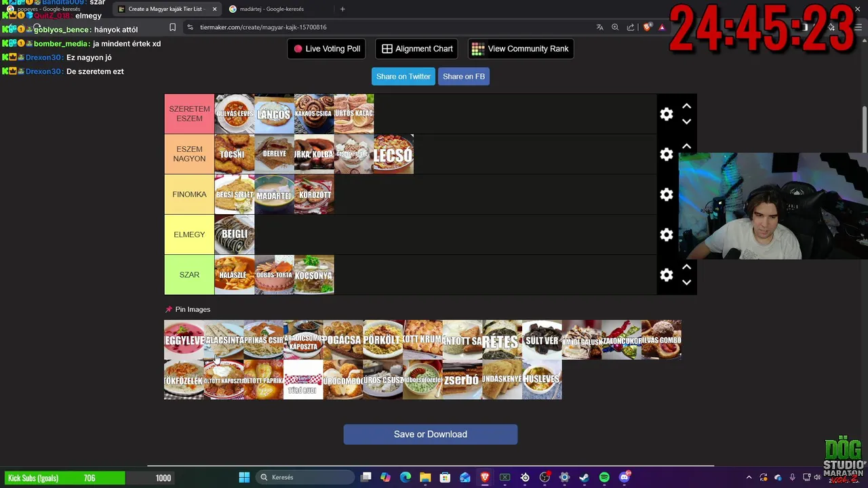Open settings gear for ELMEGY tier

pyautogui.click(x=667, y=235)
